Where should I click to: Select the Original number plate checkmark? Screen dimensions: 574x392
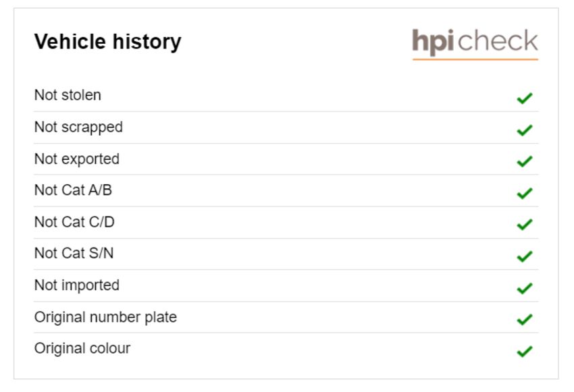click(525, 320)
